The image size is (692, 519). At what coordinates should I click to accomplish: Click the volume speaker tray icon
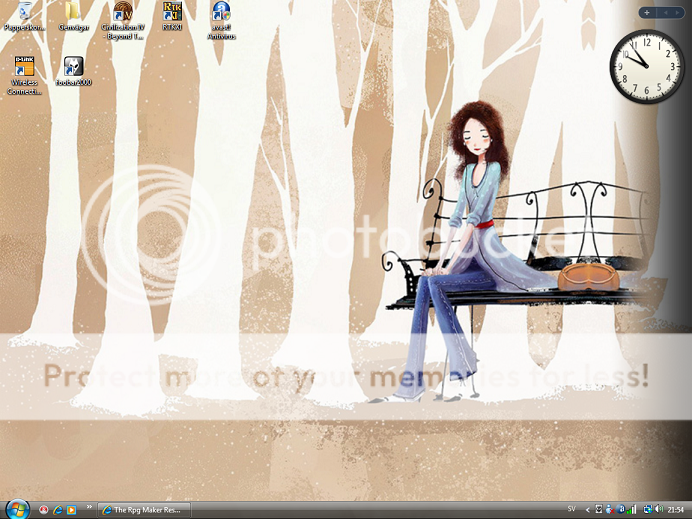(x=660, y=510)
